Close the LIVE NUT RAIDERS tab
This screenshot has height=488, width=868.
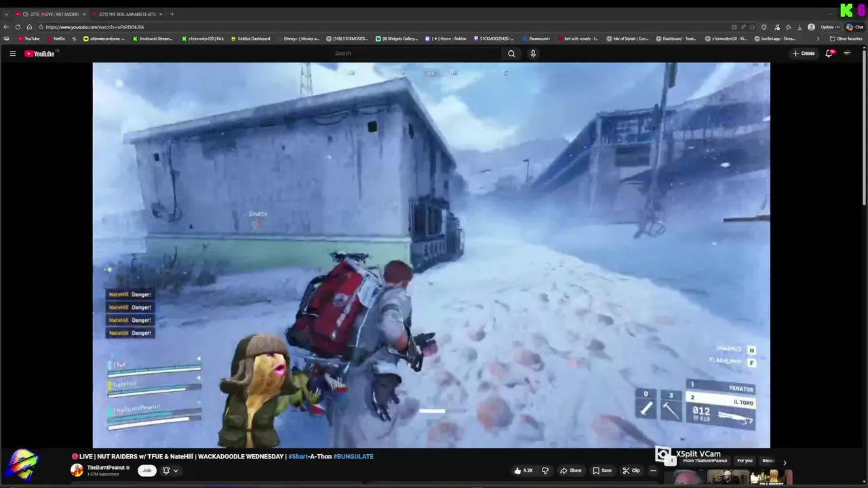tap(84, 14)
